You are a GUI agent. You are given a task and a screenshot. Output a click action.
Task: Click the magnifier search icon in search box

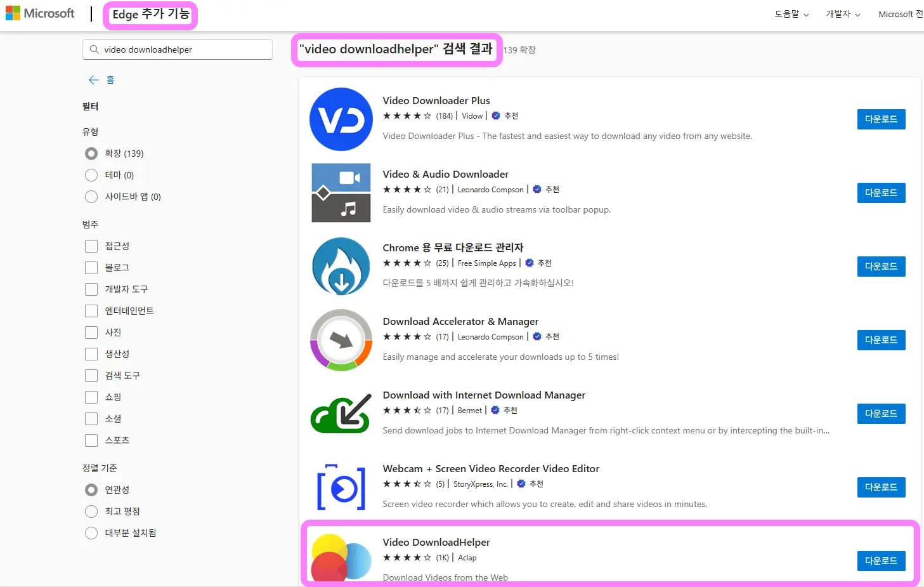point(94,49)
